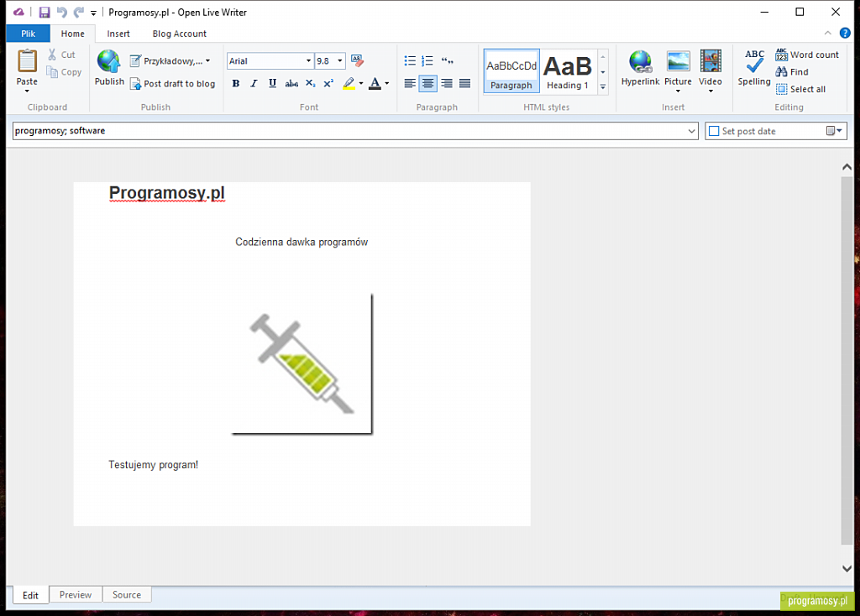Open the Help question mark icon
The image size is (860, 616).
point(845,34)
